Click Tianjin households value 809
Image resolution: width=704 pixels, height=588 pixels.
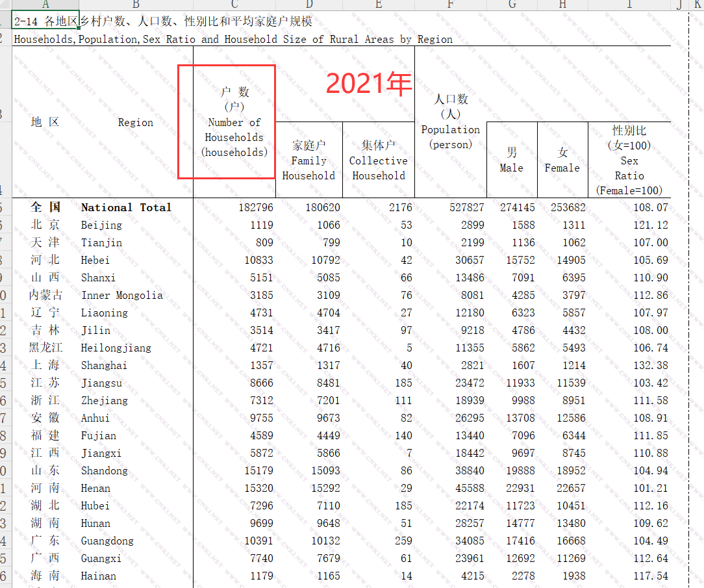click(264, 242)
